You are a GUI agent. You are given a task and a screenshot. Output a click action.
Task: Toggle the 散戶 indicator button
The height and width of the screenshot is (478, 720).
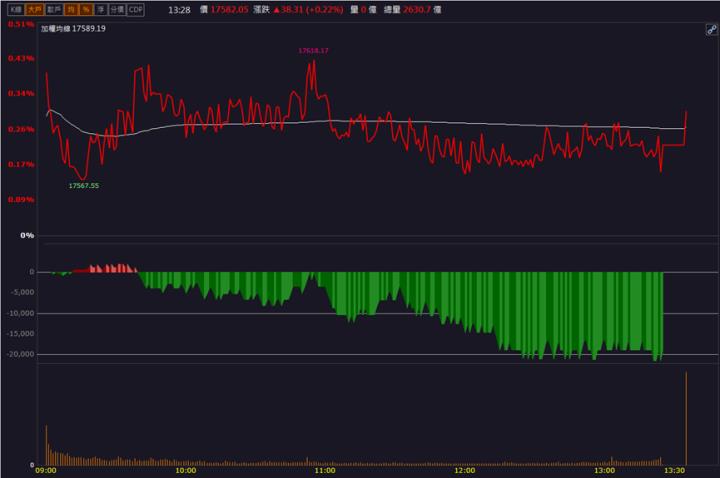click(54, 9)
